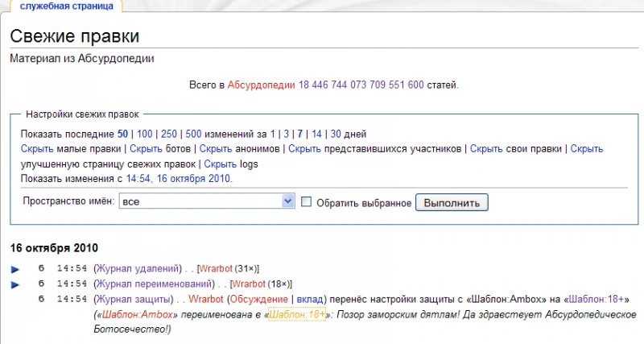The width and height of the screenshot is (644, 344).
Task: Select (18×) count in rename log row
Action: pyautogui.click(x=278, y=284)
